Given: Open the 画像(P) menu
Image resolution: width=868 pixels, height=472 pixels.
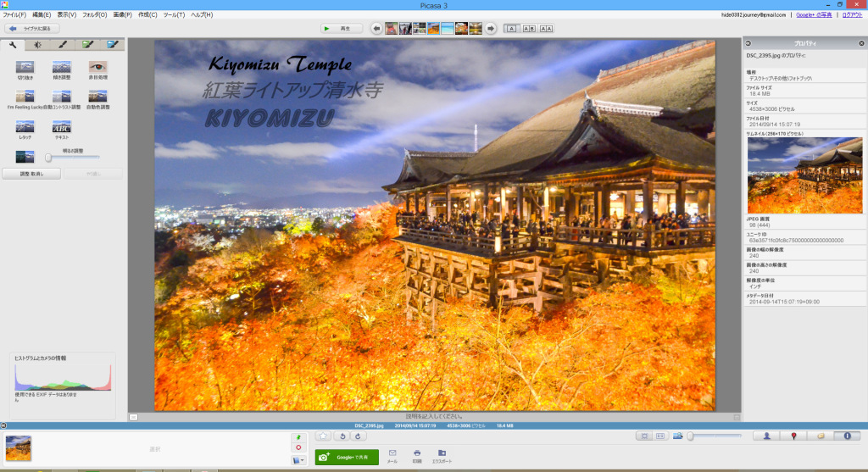Looking at the screenshot, I should click(122, 15).
